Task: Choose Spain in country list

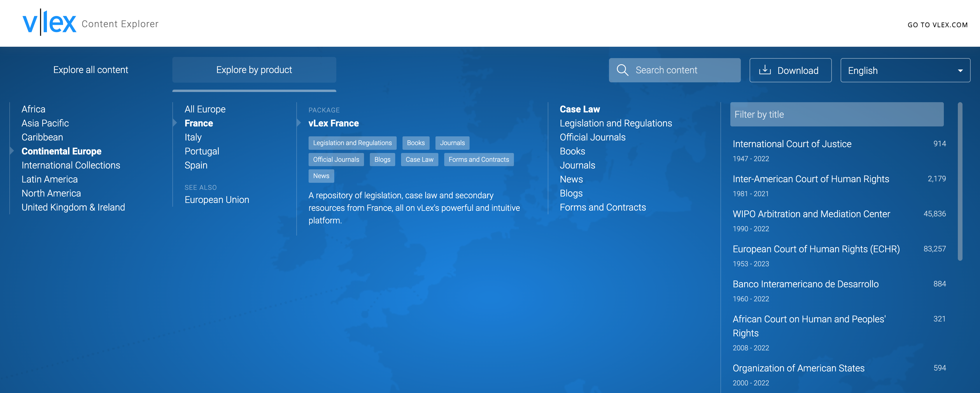Action: [196, 165]
